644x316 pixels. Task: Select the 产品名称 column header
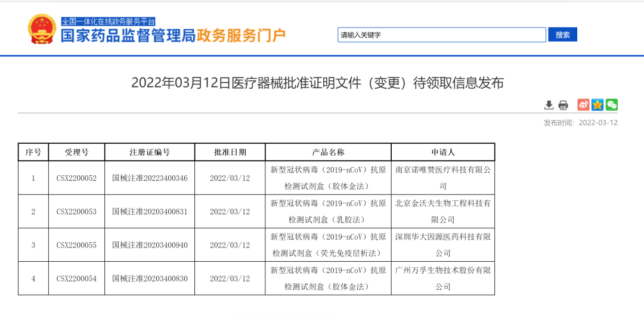coord(328,152)
